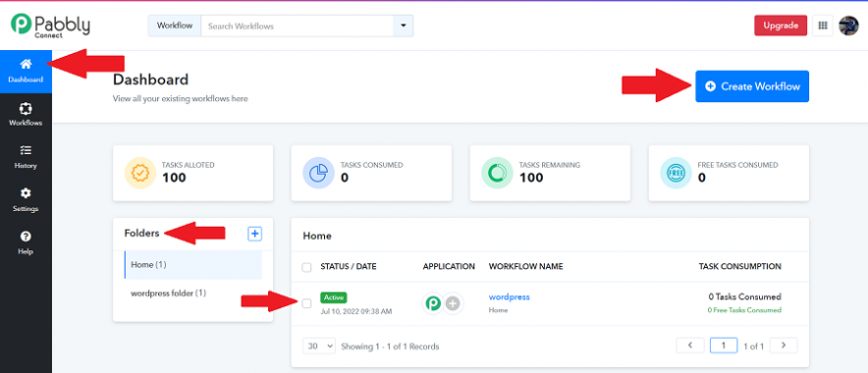The image size is (868, 373).
Task: Open Settings in the sidebar
Action: (x=26, y=200)
